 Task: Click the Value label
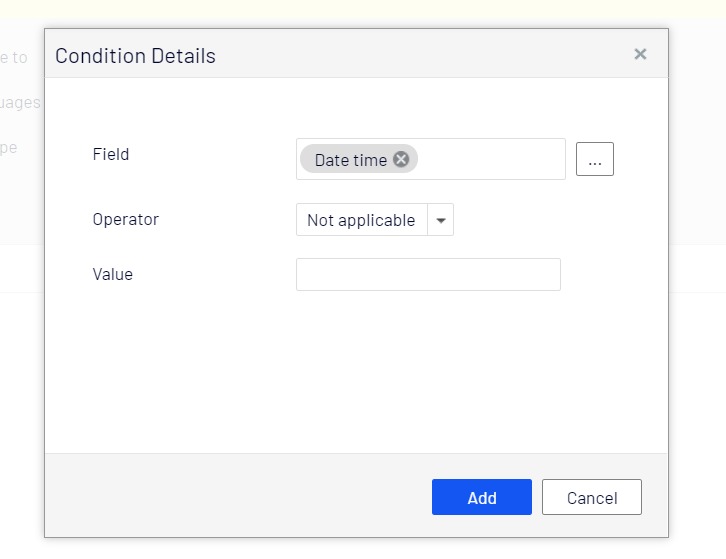pyautogui.click(x=112, y=274)
